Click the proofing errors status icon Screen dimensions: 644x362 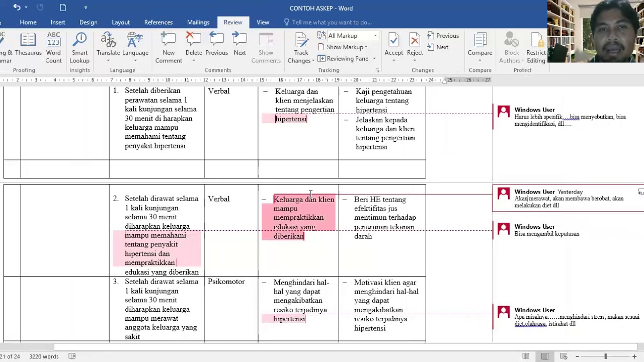click(72, 356)
